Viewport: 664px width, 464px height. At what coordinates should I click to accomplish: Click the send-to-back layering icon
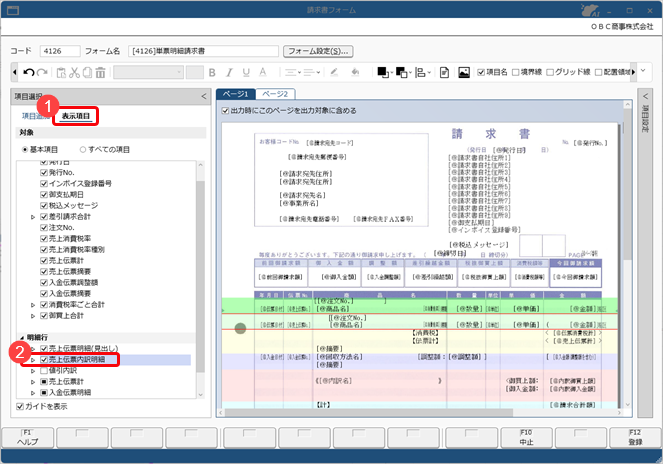click(x=401, y=72)
